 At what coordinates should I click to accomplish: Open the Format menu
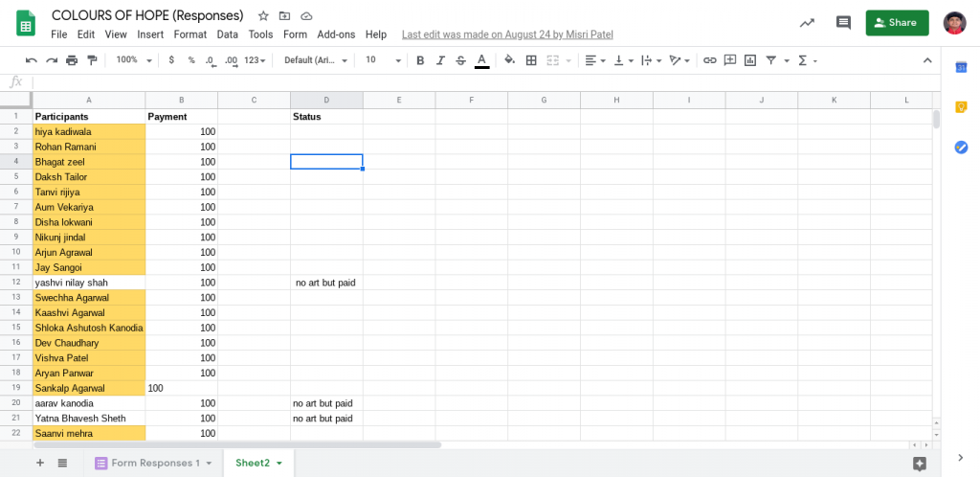point(190,34)
